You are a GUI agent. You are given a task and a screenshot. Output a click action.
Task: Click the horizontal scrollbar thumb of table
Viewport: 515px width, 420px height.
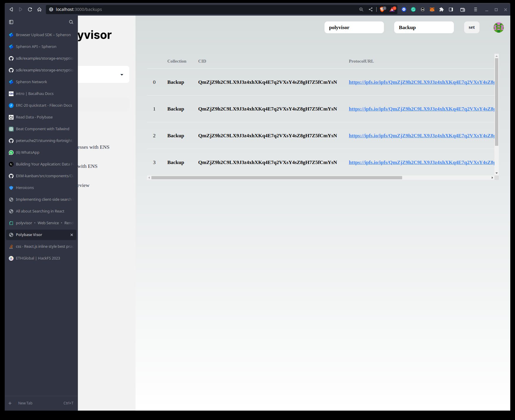coord(277,178)
